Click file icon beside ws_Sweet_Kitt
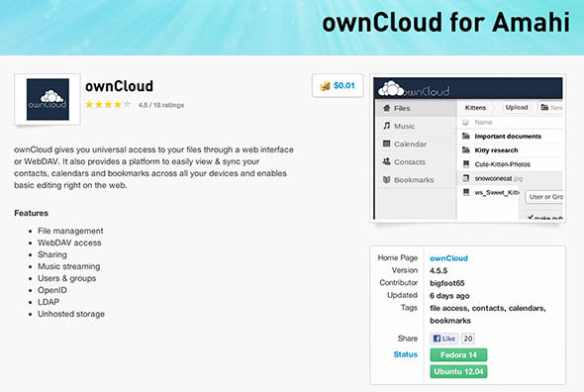The width and height of the screenshot is (584, 392). (x=466, y=192)
